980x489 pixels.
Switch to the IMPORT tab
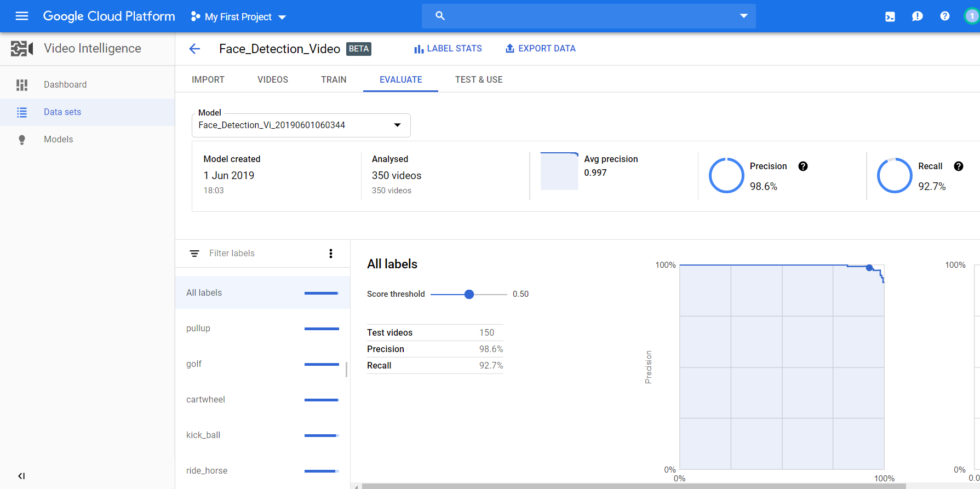tap(208, 79)
